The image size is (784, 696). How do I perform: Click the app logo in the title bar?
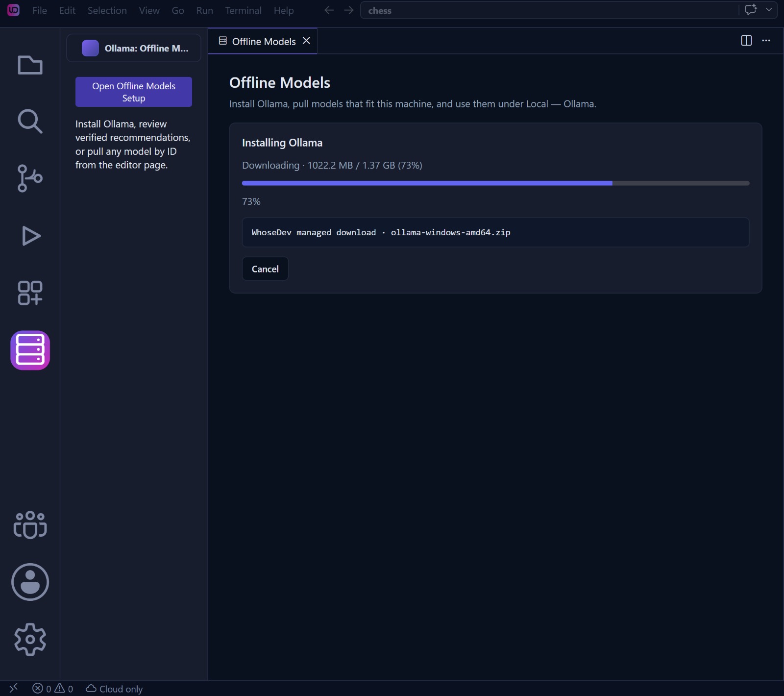(13, 10)
